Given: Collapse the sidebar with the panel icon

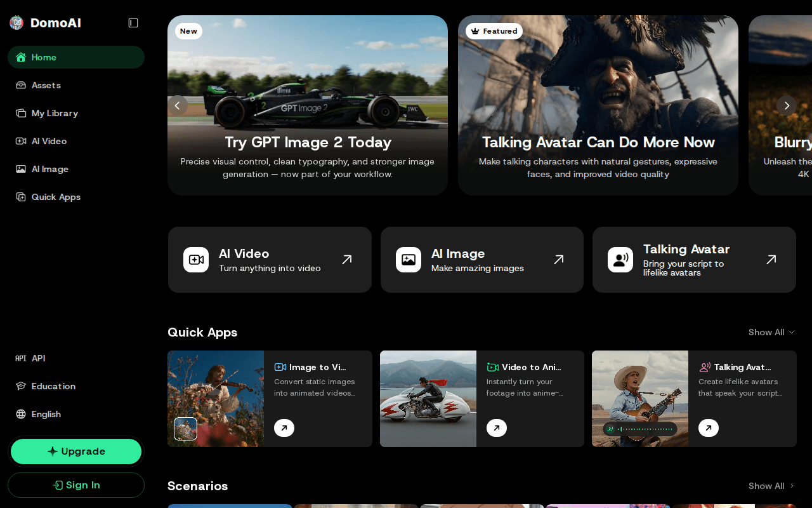Looking at the screenshot, I should pyautogui.click(x=133, y=23).
